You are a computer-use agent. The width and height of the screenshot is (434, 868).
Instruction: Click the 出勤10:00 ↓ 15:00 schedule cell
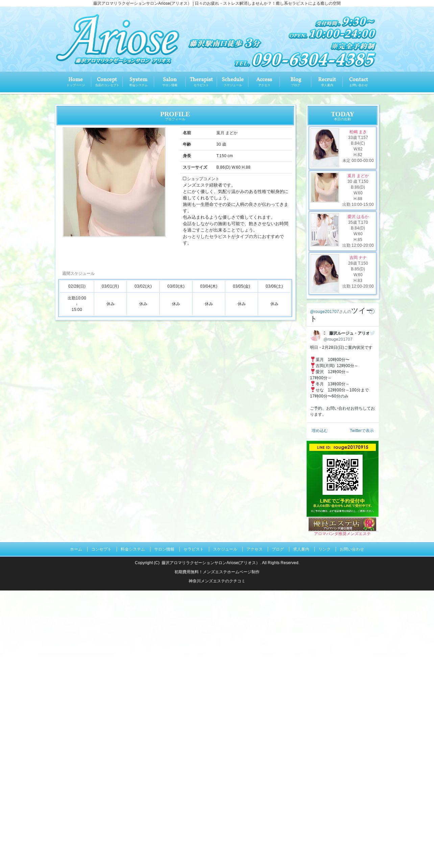(x=77, y=304)
